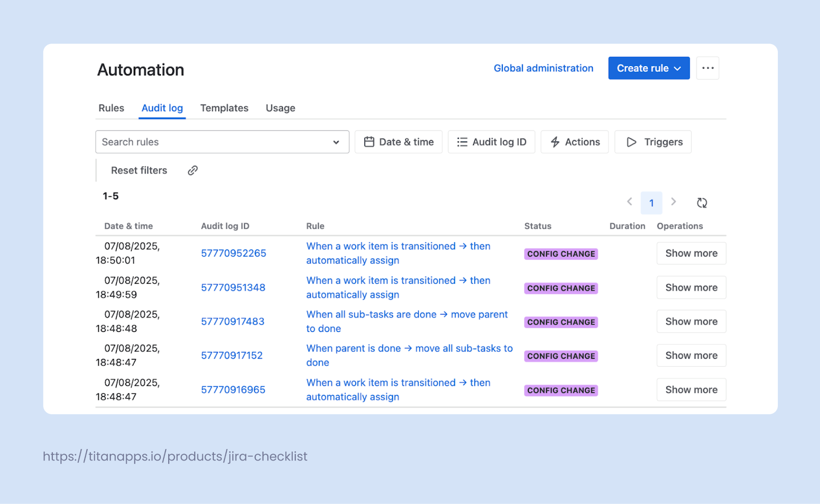Open the more options ellipsis menu

point(708,68)
